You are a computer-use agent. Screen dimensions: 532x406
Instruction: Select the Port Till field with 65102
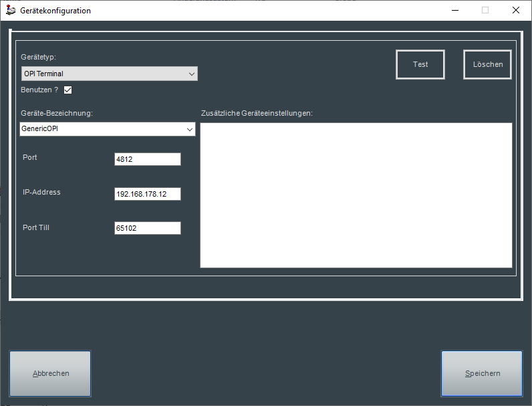(x=147, y=228)
